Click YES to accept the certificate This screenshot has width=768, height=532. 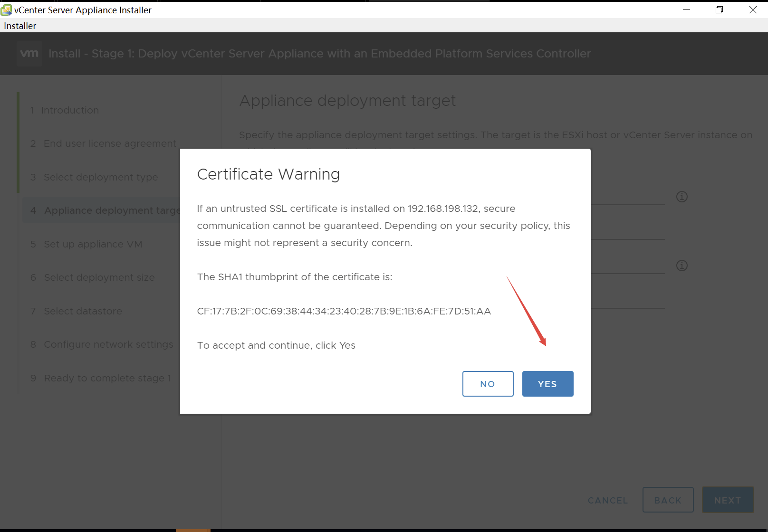547,384
